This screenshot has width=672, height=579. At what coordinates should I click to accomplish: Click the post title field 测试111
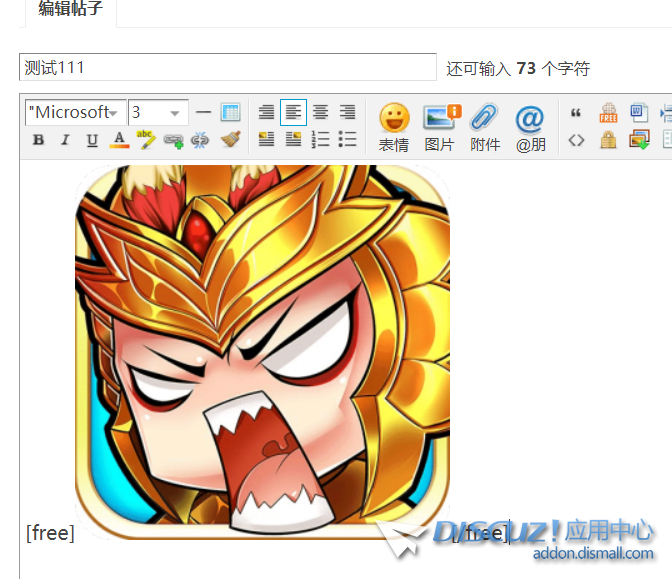[228, 67]
